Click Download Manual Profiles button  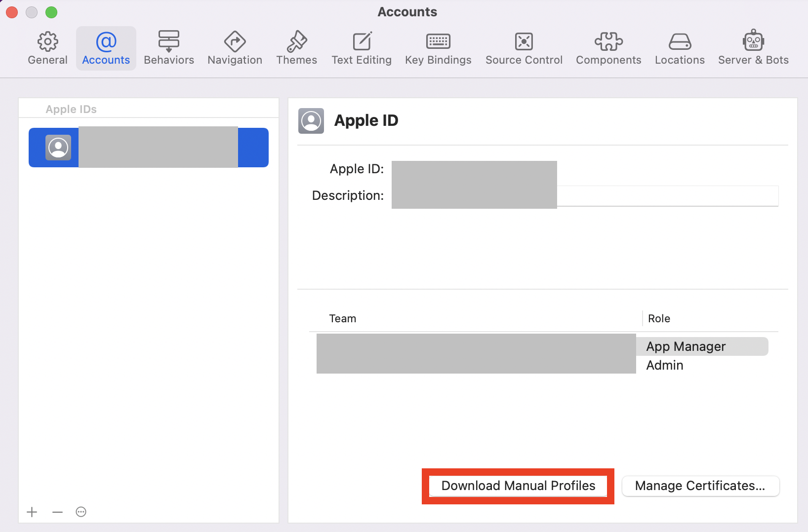click(x=518, y=486)
